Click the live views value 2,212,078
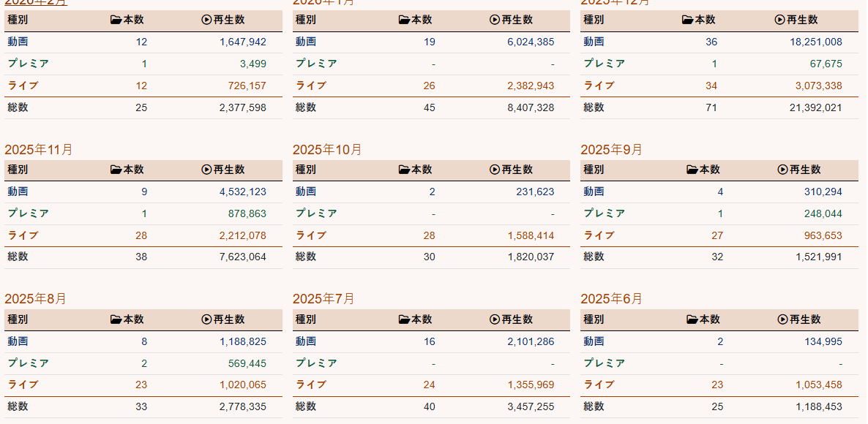 tap(243, 235)
